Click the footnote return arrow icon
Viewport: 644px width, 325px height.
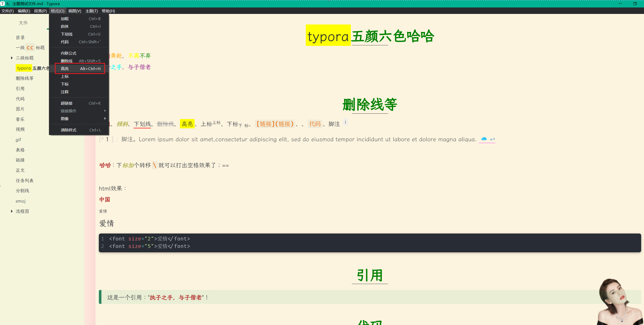(492, 139)
